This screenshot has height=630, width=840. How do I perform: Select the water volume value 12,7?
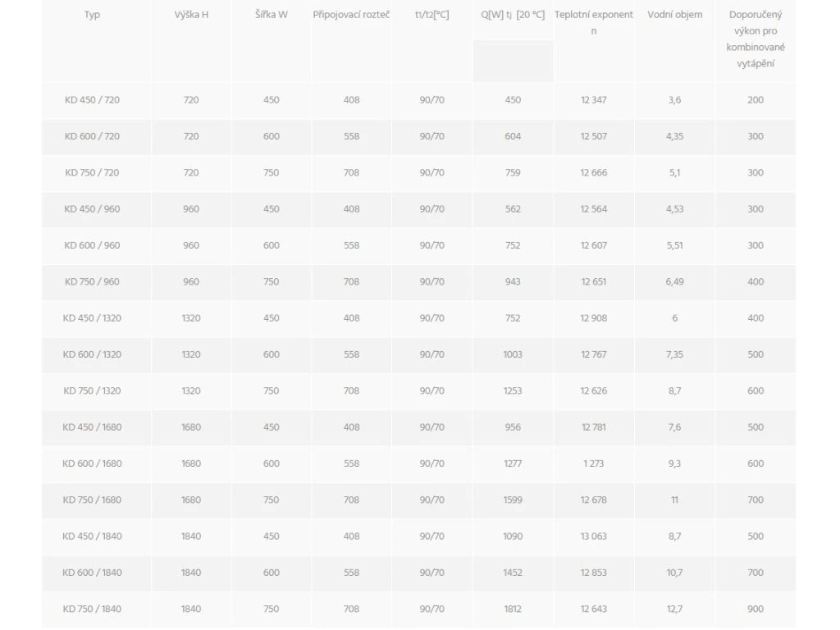(674, 609)
